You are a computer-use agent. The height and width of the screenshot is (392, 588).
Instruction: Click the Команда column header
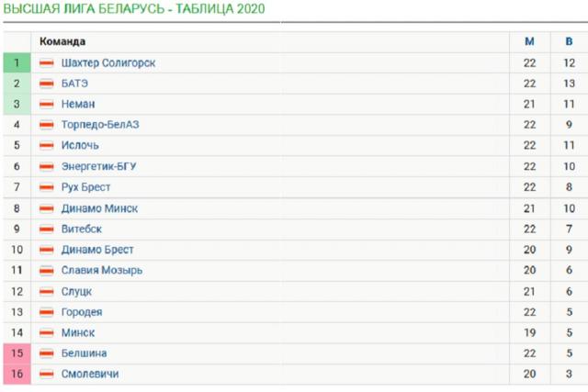point(62,41)
